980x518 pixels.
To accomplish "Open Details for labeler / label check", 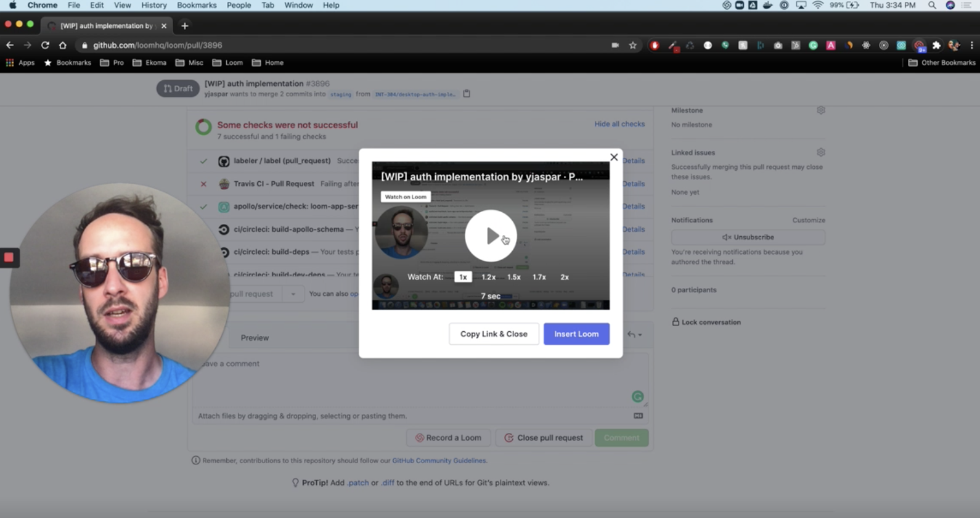I will (x=634, y=160).
